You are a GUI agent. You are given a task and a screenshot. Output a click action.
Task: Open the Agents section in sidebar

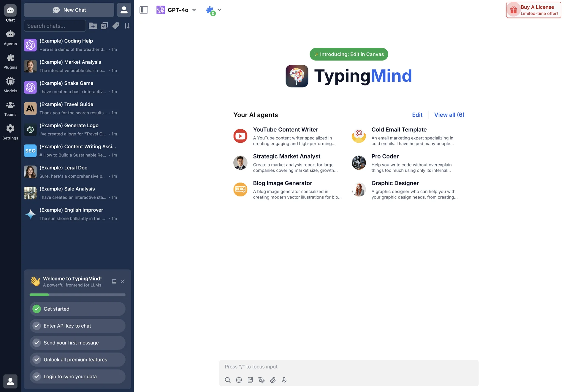10,38
